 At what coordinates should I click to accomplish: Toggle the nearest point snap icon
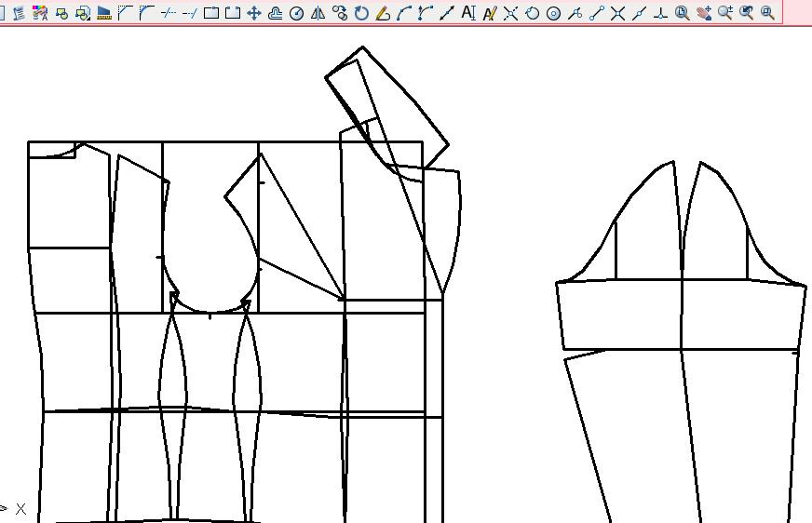575,13
